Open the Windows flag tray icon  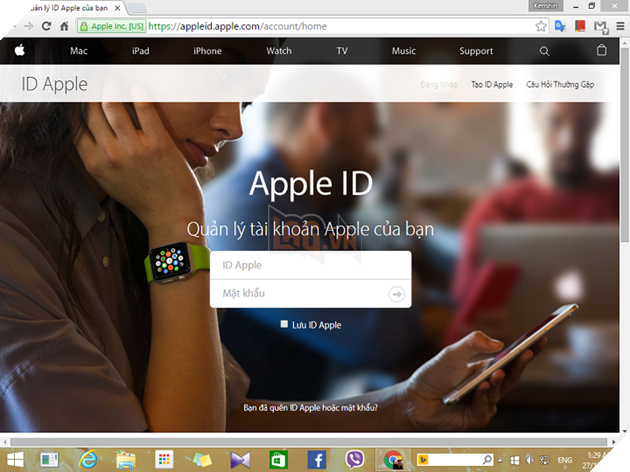click(x=515, y=460)
